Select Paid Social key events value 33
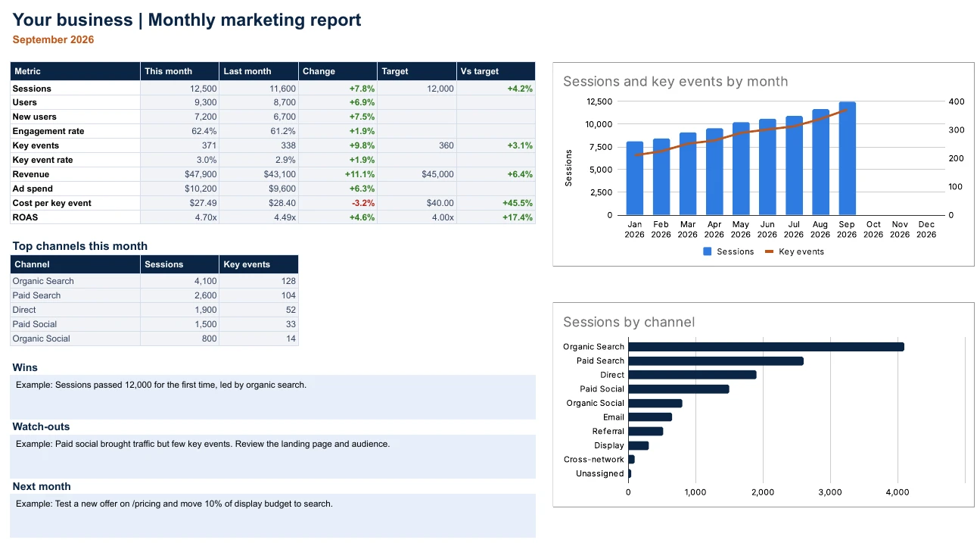 tap(291, 324)
